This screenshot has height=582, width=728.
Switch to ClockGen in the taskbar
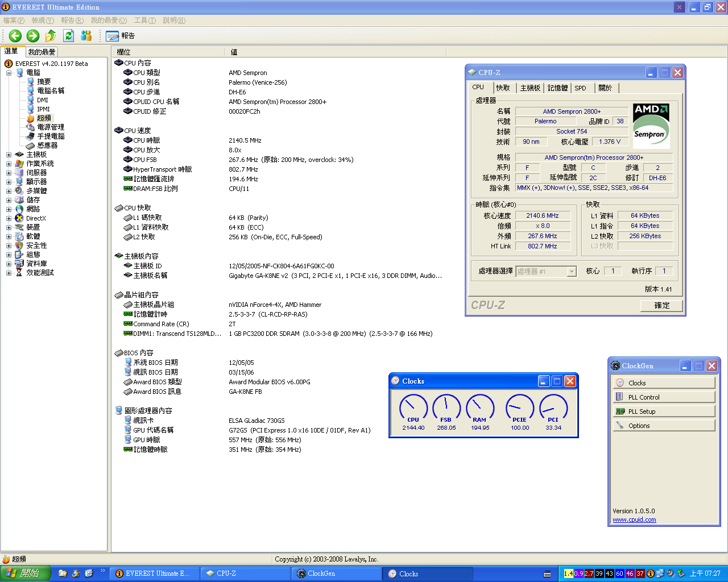click(336, 573)
